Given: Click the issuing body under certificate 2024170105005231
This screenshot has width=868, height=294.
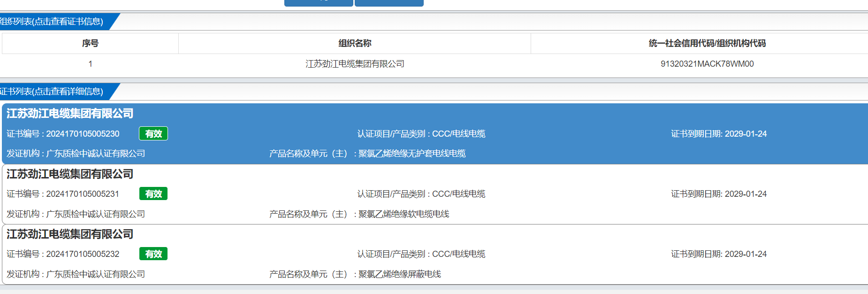Looking at the screenshot, I should (96, 214).
